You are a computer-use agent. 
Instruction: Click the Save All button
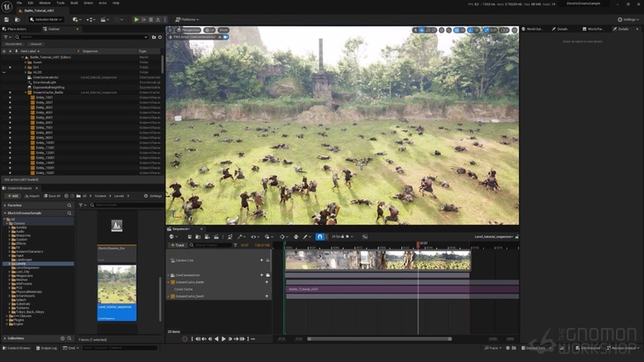52,196
